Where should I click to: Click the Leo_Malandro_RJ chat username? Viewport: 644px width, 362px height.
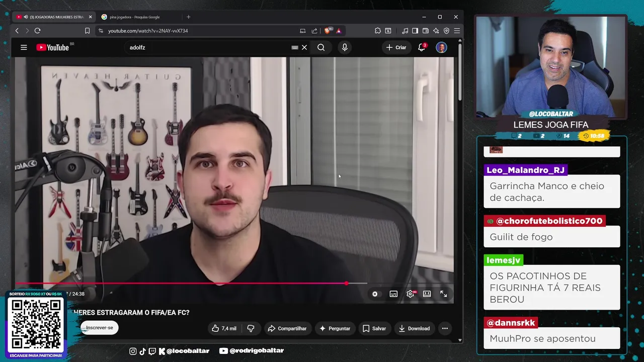tap(525, 170)
